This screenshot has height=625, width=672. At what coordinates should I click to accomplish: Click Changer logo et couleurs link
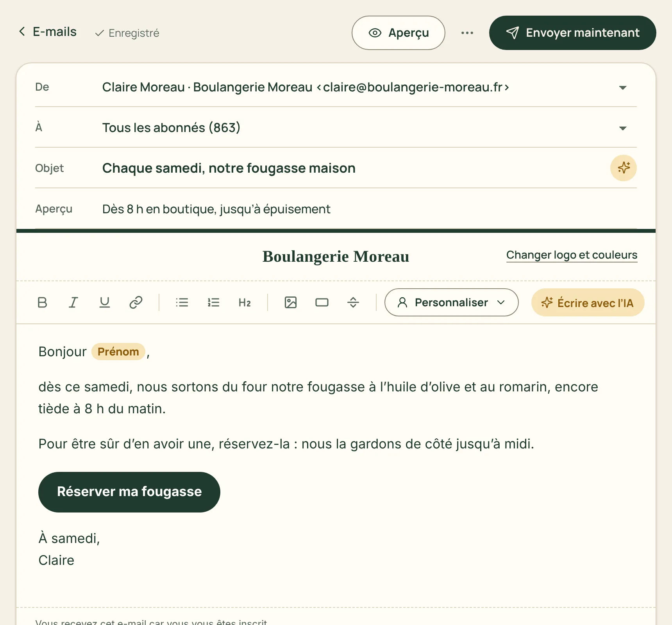572,255
